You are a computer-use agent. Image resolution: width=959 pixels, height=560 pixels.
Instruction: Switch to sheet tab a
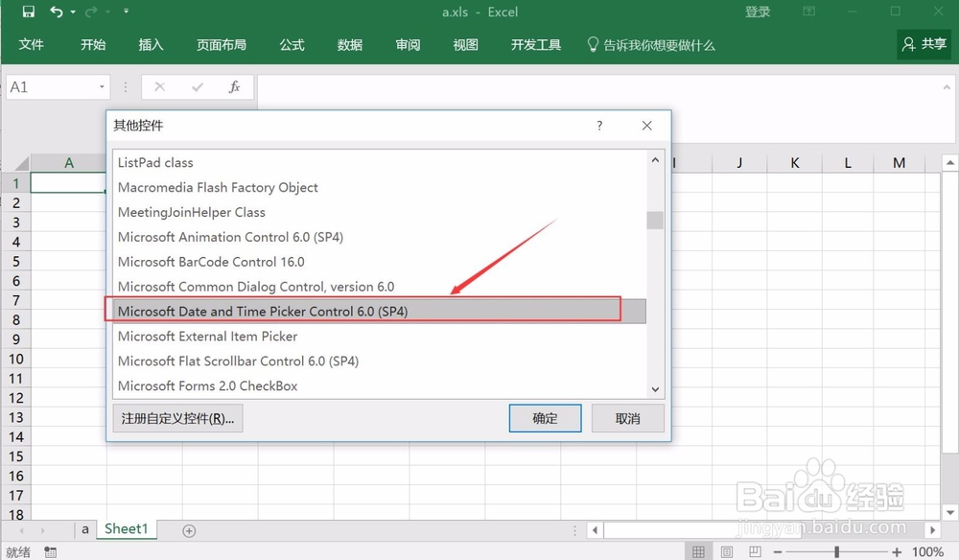pos(85,529)
